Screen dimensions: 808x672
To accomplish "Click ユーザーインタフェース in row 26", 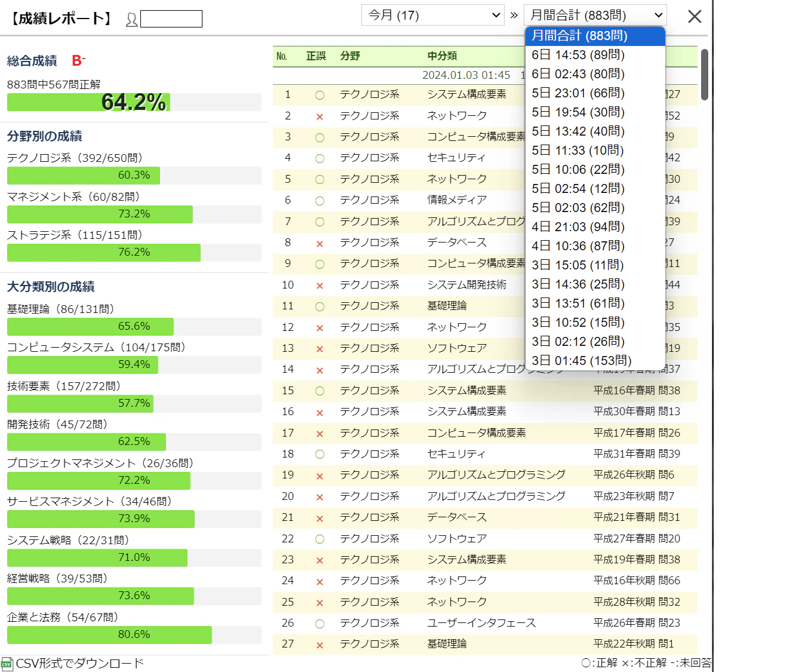I will click(x=481, y=623).
